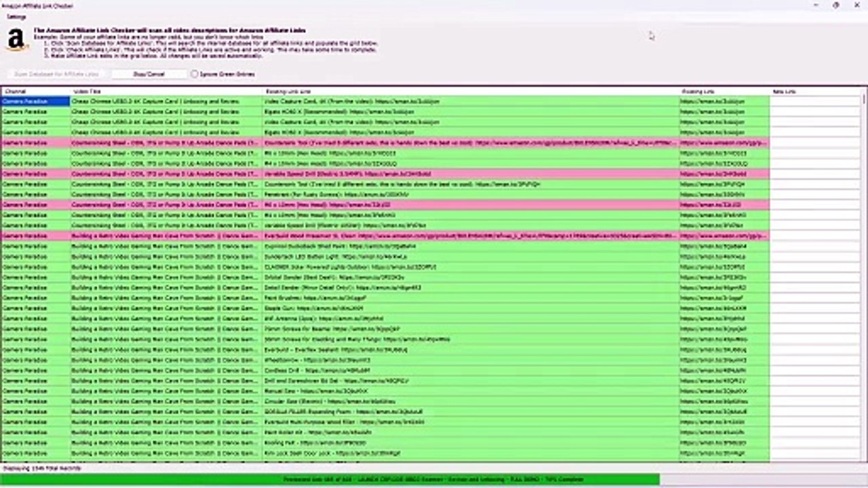
Task: Click Existing Link cell in Manual Saw row
Action: coord(724,391)
